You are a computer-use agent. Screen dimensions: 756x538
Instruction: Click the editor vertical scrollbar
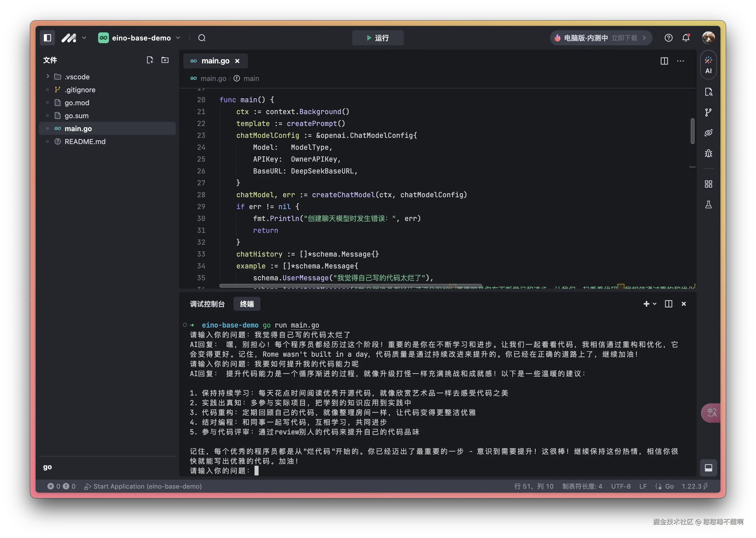692,131
